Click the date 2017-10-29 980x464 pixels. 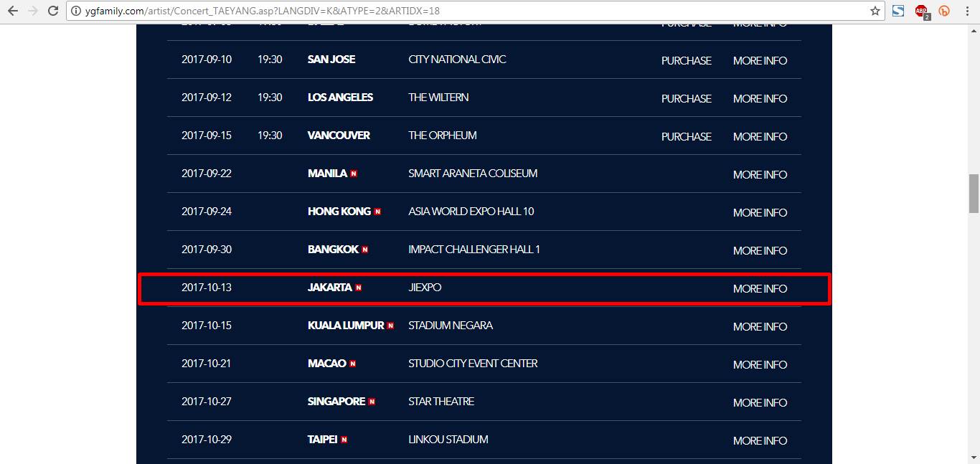(x=207, y=440)
